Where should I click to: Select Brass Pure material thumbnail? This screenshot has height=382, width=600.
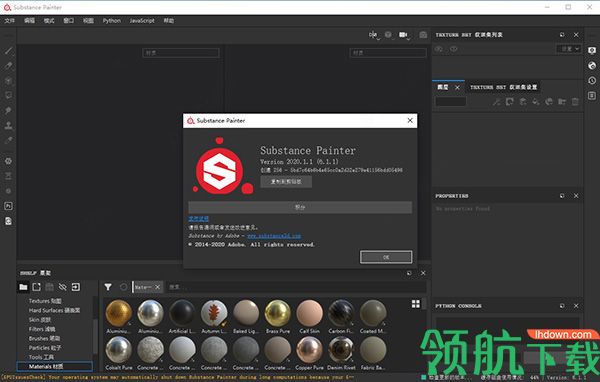tap(278, 313)
